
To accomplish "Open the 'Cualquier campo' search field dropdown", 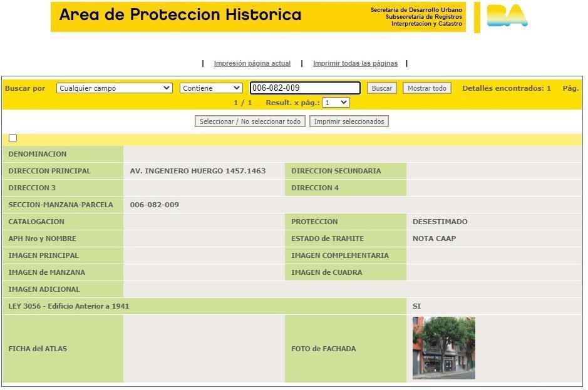I will coord(115,88).
